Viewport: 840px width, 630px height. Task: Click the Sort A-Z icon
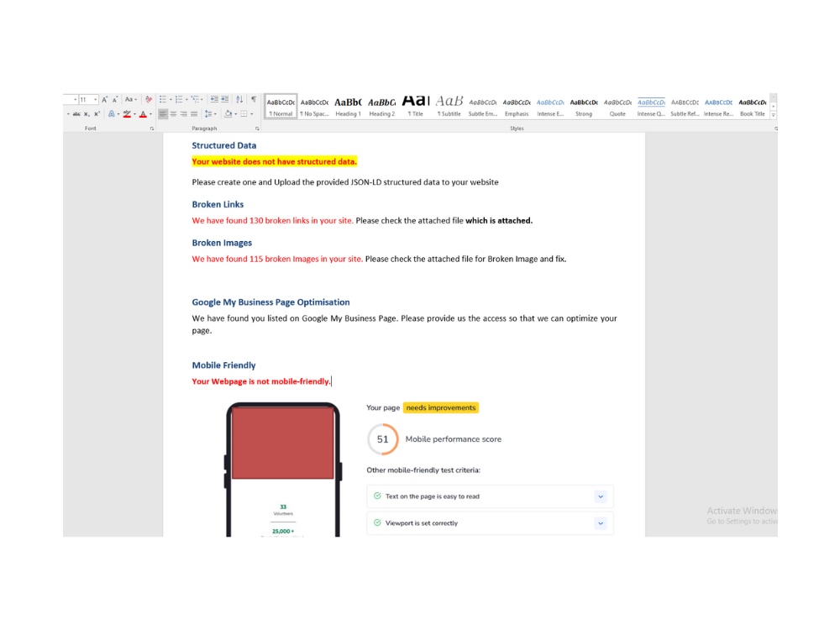click(x=239, y=100)
